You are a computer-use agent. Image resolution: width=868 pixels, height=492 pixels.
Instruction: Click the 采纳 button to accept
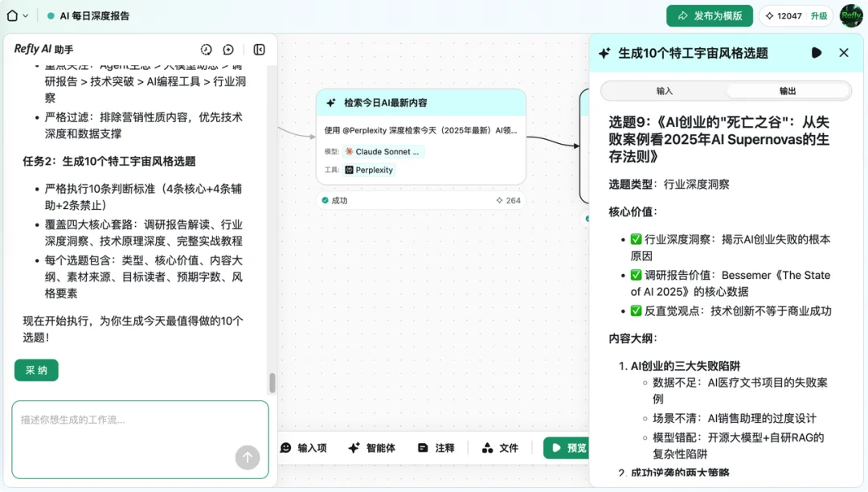[36, 370]
